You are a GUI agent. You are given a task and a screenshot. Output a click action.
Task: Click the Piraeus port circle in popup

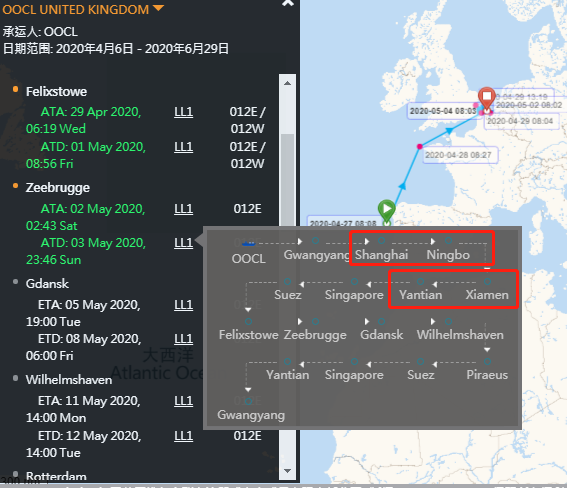tap(487, 361)
